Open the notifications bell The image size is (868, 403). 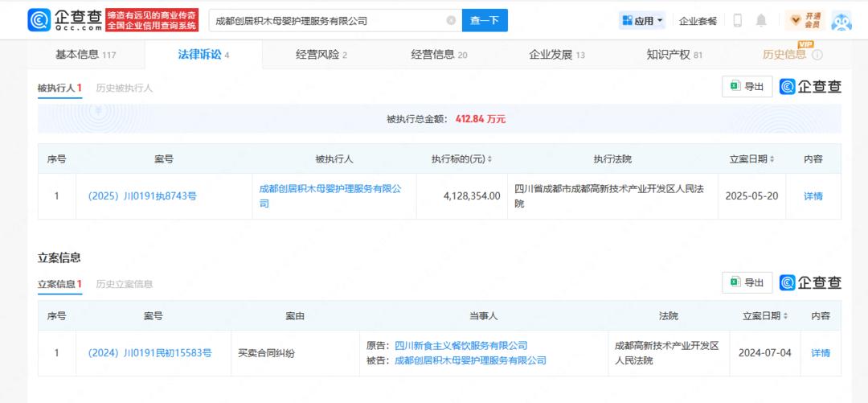click(x=761, y=21)
